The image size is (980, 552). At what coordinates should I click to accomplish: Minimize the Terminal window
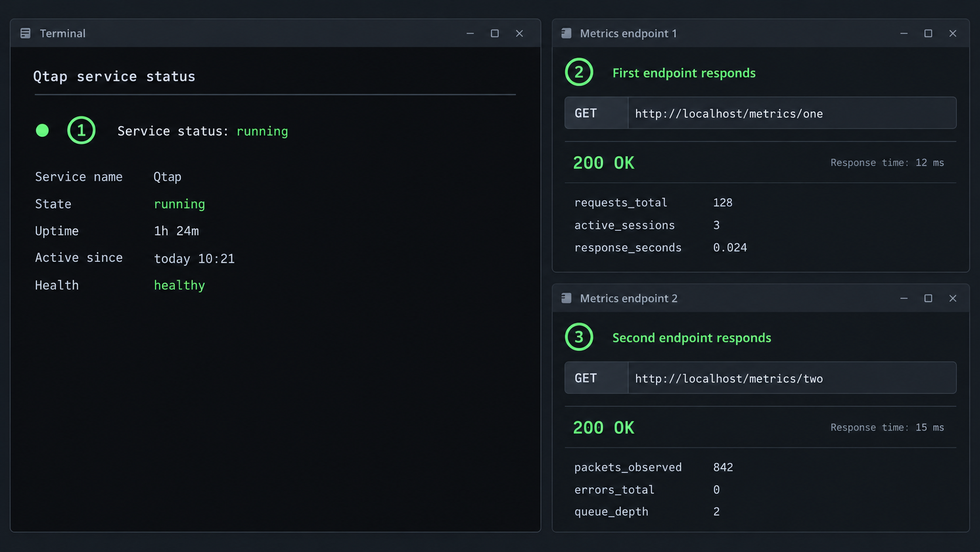[x=470, y=33]
